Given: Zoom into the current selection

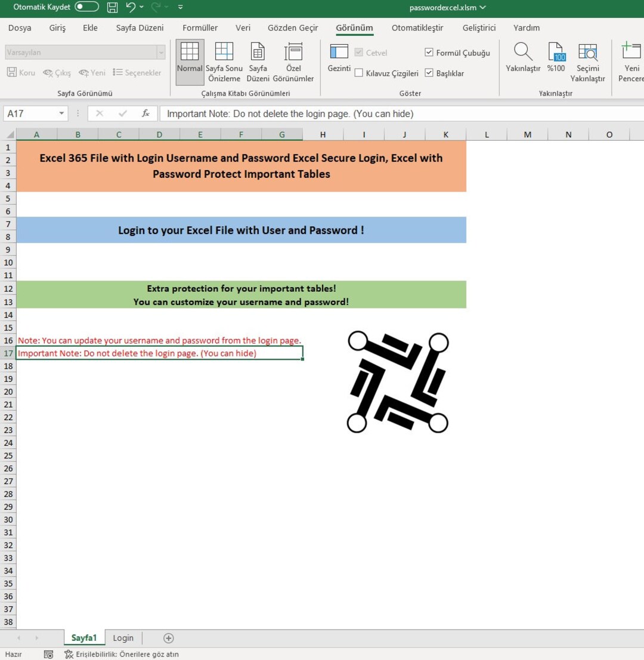Looking at the screenshot, I should tap(588, 60).
